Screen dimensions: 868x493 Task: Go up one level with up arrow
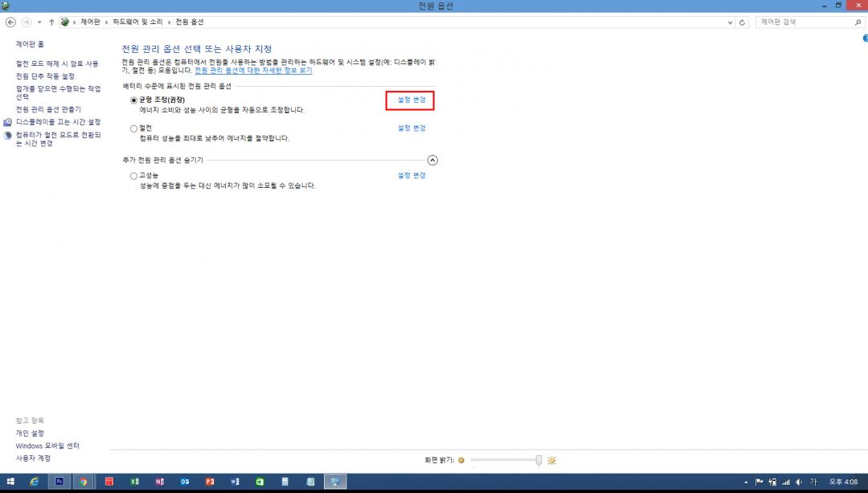[x=51, y=22]
